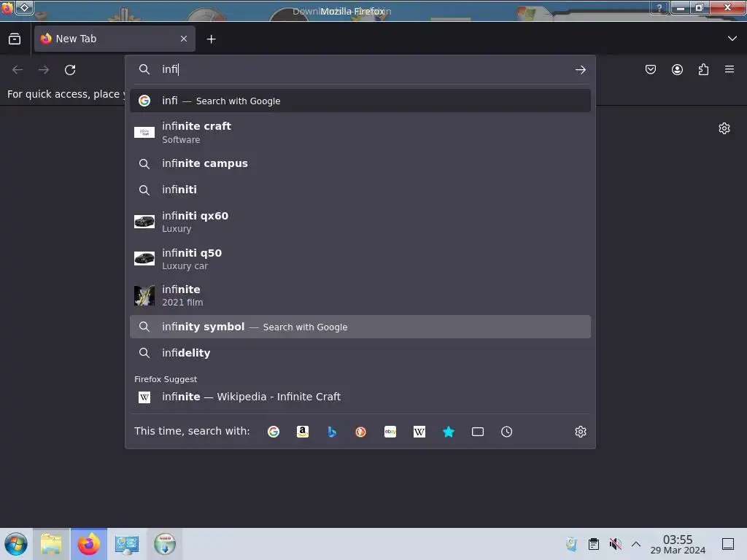
Task: Go back with the back arrow
Action: tap(18, 70)
